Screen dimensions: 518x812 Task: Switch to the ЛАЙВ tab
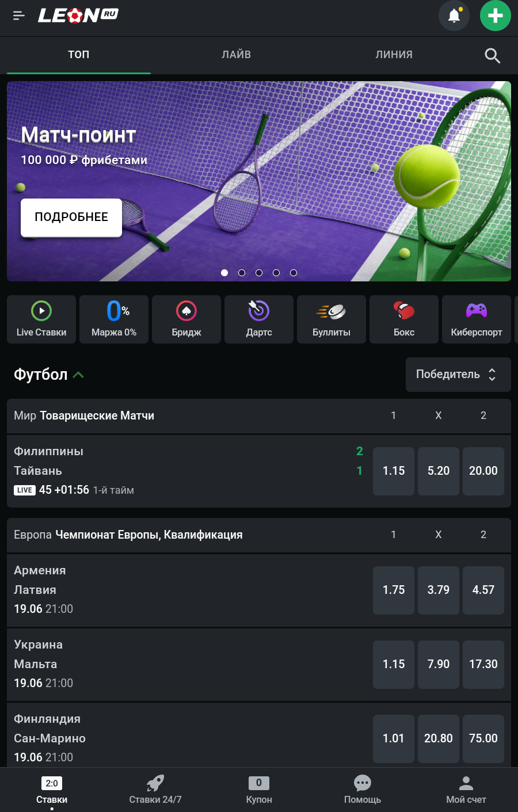click(x=237, y=55)
